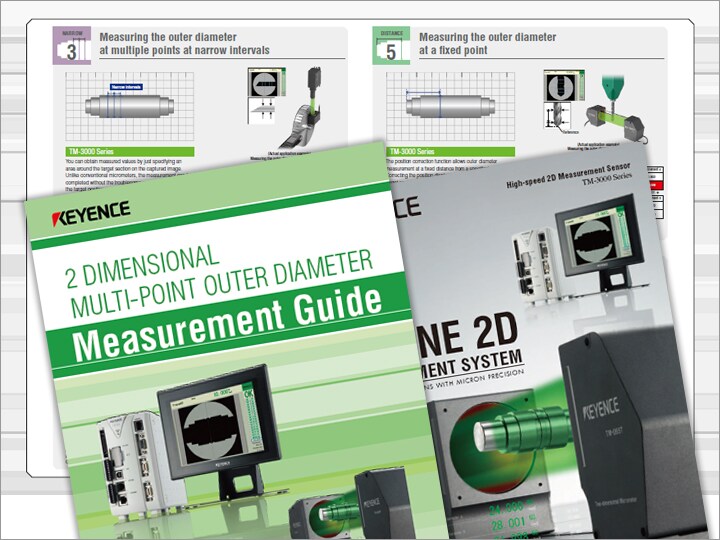Image resolution: width=720 pixels, height=540 pixels.
Task: Click the green readout value 28.001
Action: [508, 523]
